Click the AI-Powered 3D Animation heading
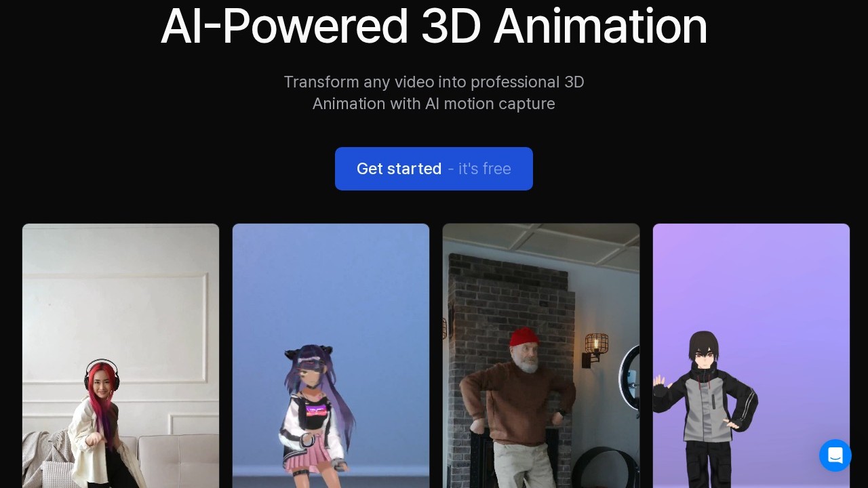Screen dimensions: 868x488 (434, 27)
